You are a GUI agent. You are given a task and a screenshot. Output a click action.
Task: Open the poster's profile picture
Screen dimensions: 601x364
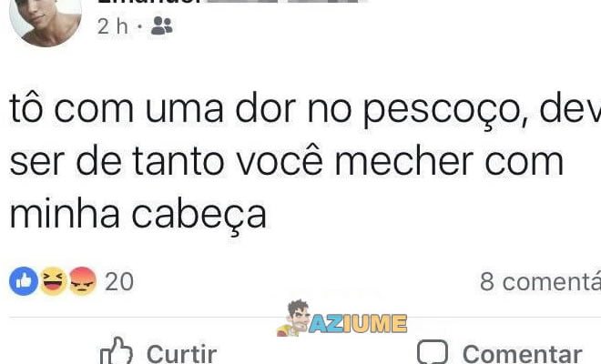[x=46, y=21]
